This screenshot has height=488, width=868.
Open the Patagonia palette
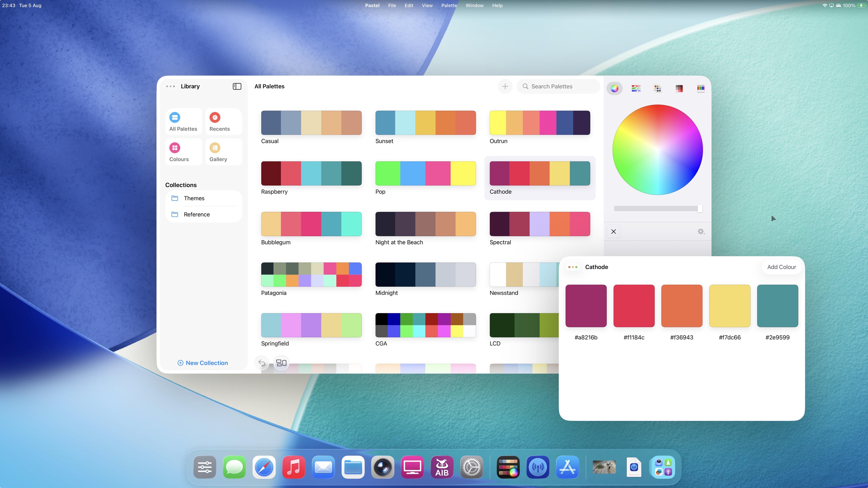[x=311, y=274]
